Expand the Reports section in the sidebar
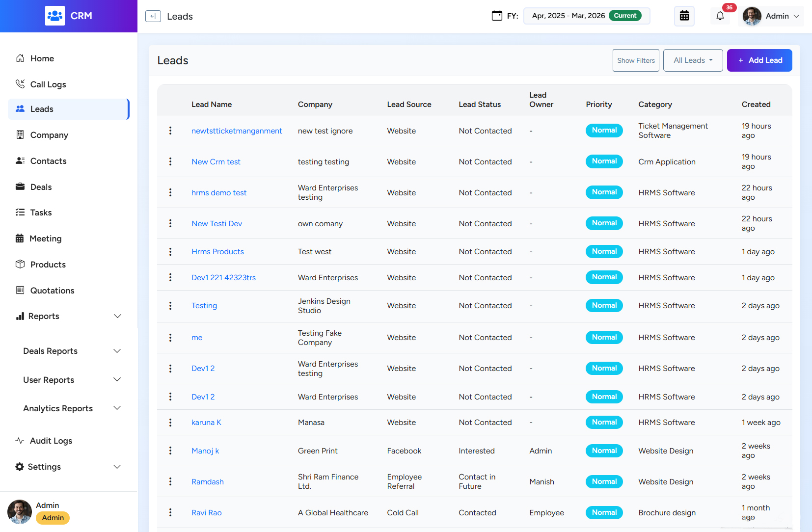812x532 pixels. coord(44,316)
